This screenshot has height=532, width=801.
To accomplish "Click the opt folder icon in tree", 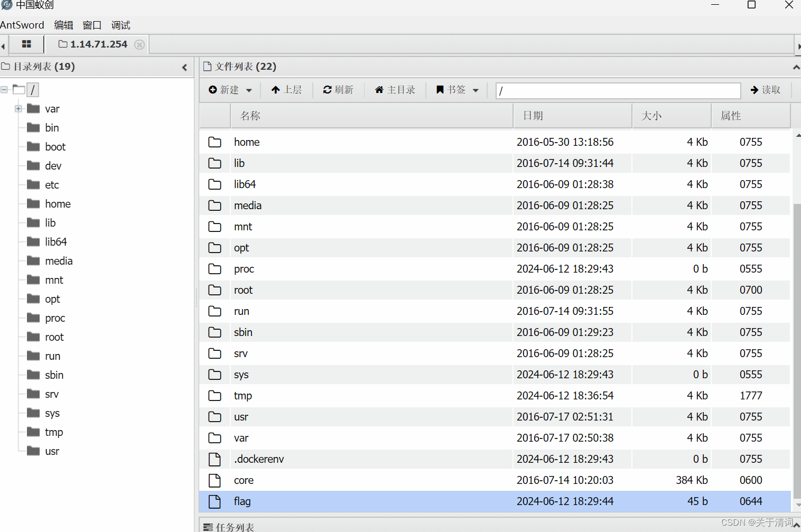I will [x=33, y=298].
